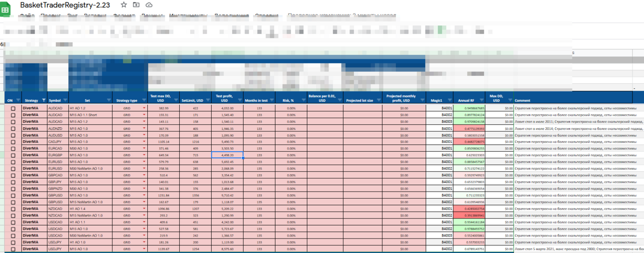
Task: Select the Test profit cell 9,710.42
Action: pyautogui.click(x=227, y=195)
